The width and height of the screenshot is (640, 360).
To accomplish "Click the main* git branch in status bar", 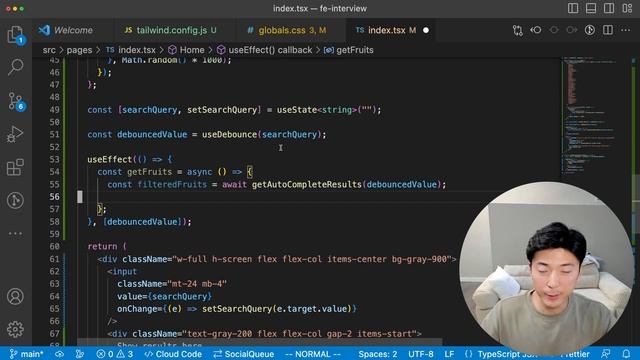I will [27, 354].
